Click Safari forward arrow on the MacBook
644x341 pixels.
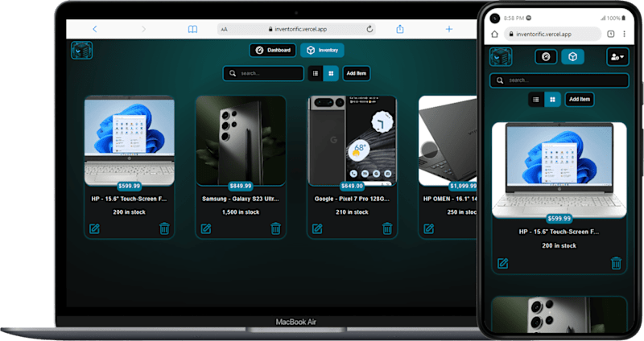[x=143, y=29]
